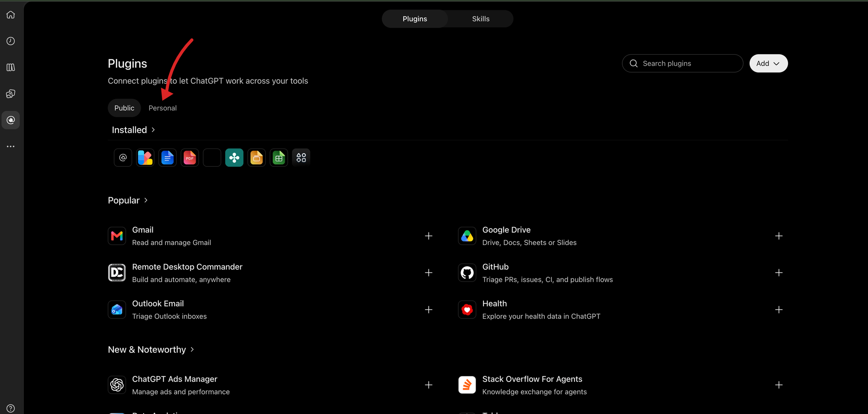Click 'Drive, Docs, Sheets or Slides' description
This screenshot has height=414, width=868.
529,242
